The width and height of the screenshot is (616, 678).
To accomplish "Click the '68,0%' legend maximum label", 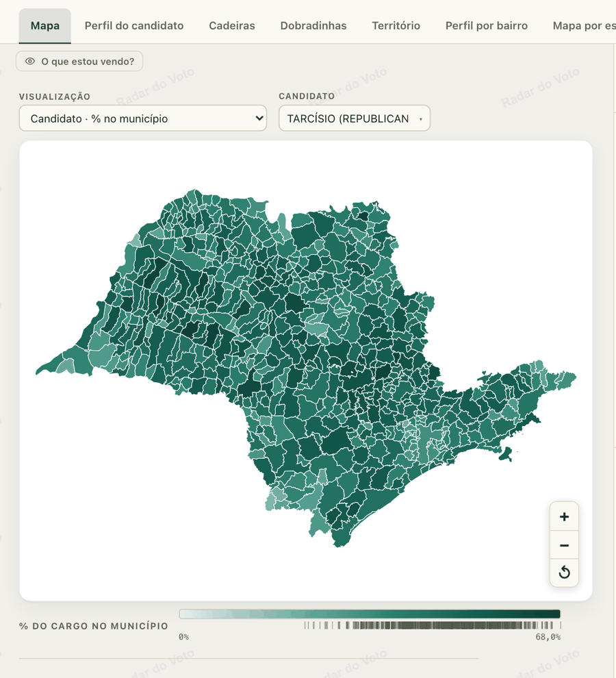I will (548, 637).
